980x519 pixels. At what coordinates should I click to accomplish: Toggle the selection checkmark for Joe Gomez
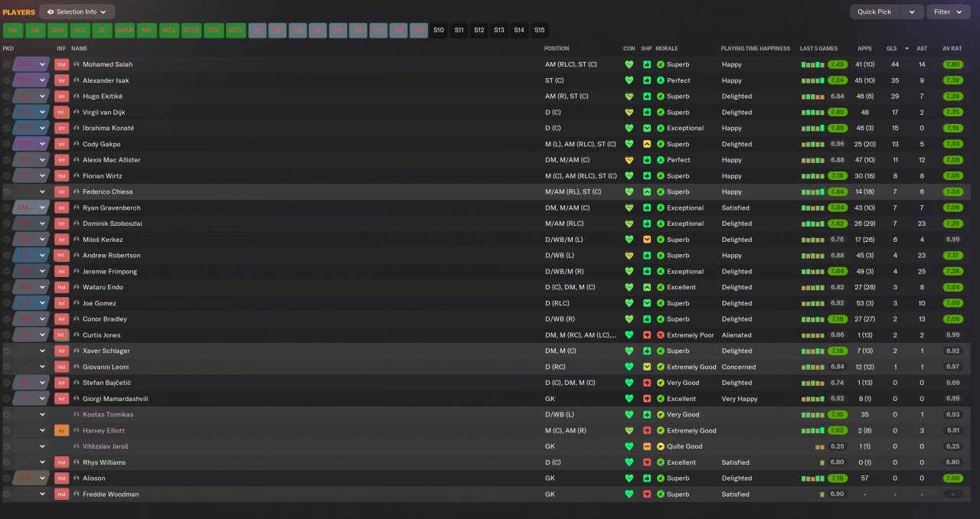pos(7,303)
